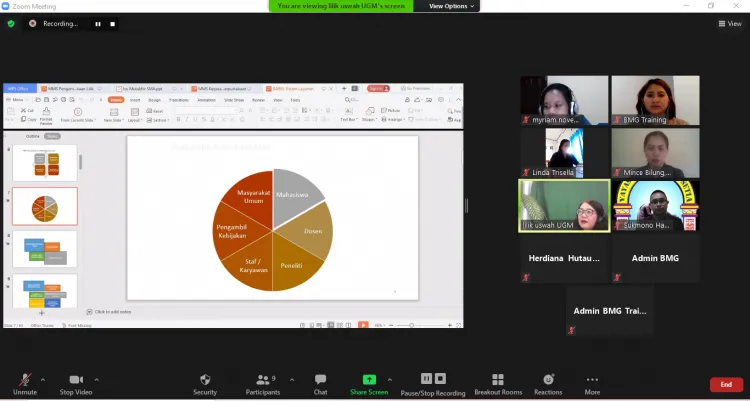Open the Reactions menu
Screen dimensions: 750x401
point(548,385)
